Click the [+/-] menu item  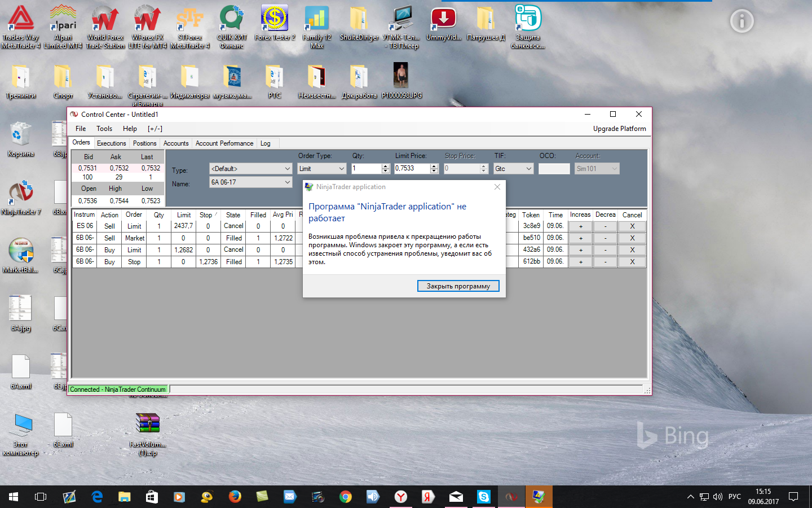(x=155, y=129)
